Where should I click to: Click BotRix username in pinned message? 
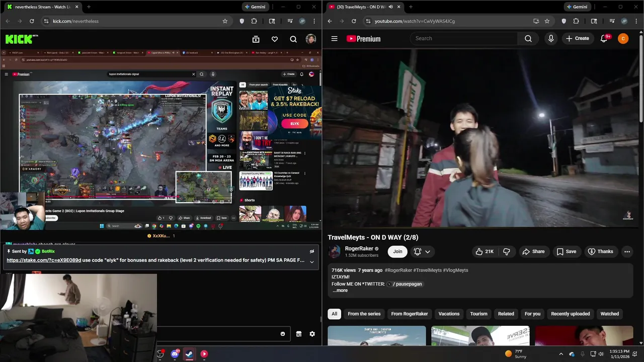tap(48, 251)
